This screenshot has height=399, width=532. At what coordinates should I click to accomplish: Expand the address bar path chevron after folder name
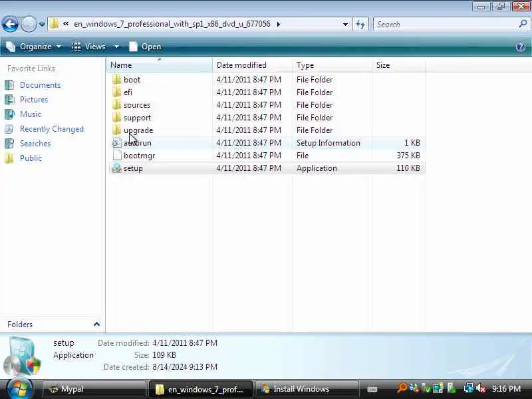click(x=279, y=24)
